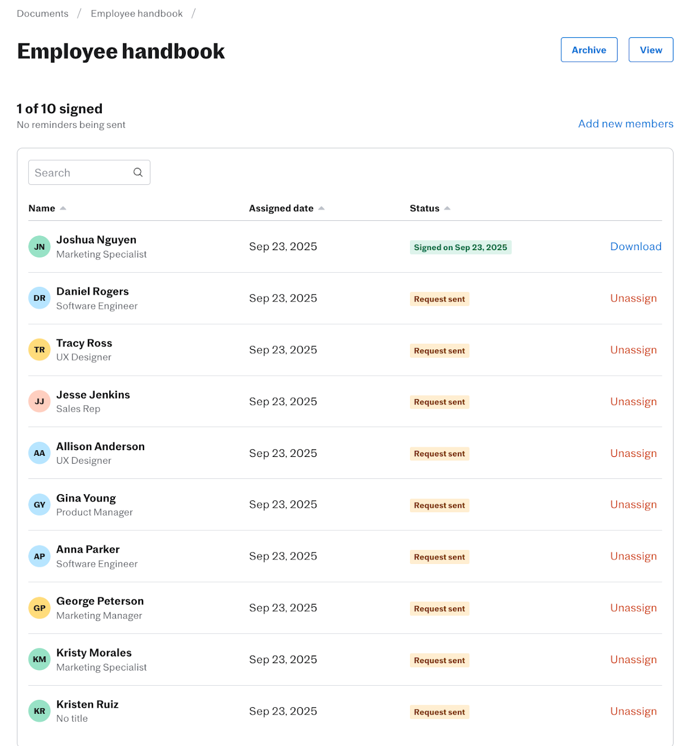
Task: Sort by Status column arrow
Action: [447, 208]
